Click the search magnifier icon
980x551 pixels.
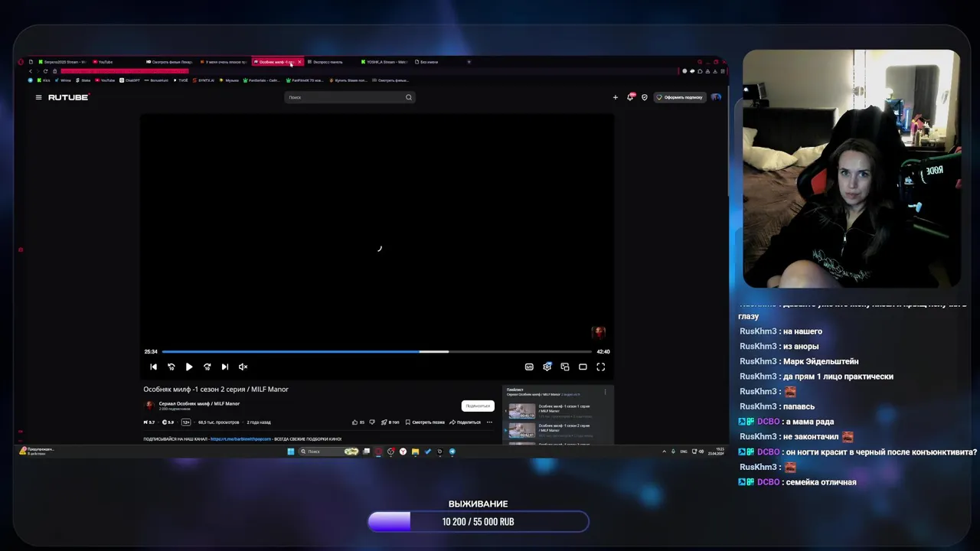(409, 97)
